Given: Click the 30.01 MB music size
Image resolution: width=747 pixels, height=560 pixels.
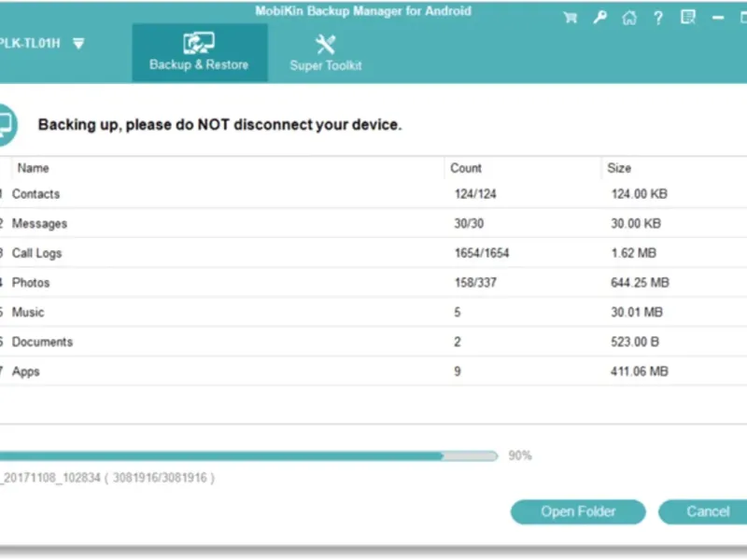Looking at the screenshot, I should coord(637,312).
